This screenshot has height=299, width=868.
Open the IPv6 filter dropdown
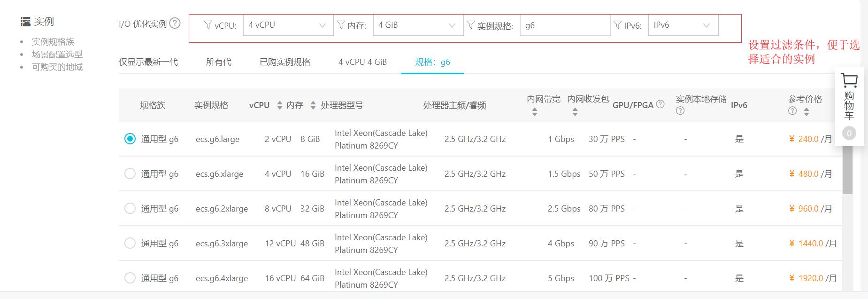683,25
